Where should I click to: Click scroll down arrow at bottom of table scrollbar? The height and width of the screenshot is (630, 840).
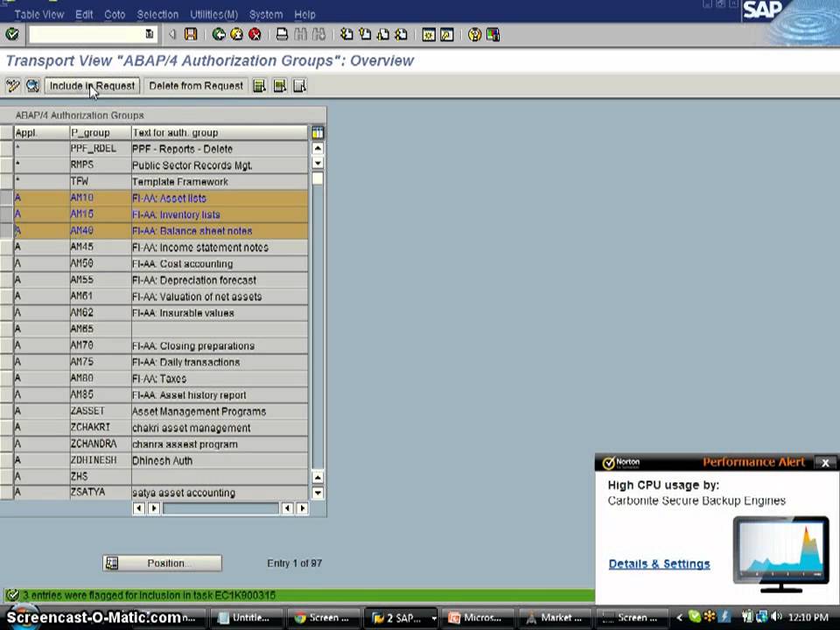click(317, 493)
